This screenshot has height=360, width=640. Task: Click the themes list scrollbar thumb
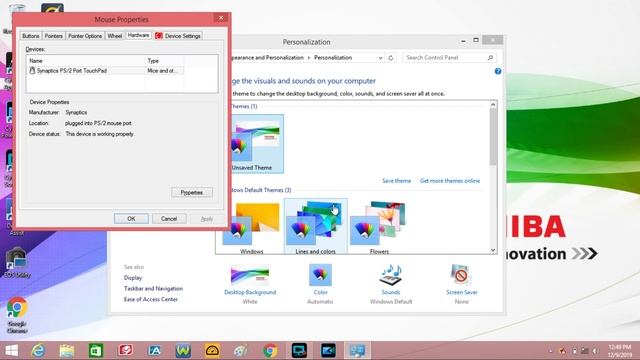click(x=493, y=137)
